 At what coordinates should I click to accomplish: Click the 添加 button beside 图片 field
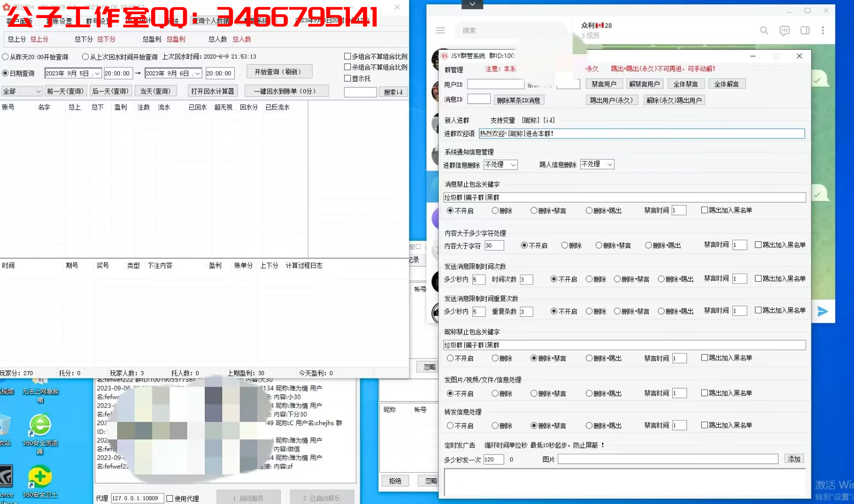point(794,459)
